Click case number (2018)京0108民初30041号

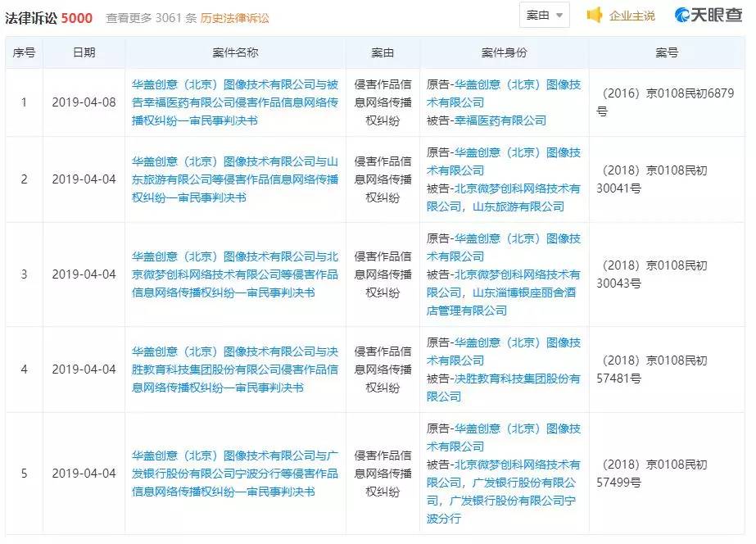pos(652,179)
